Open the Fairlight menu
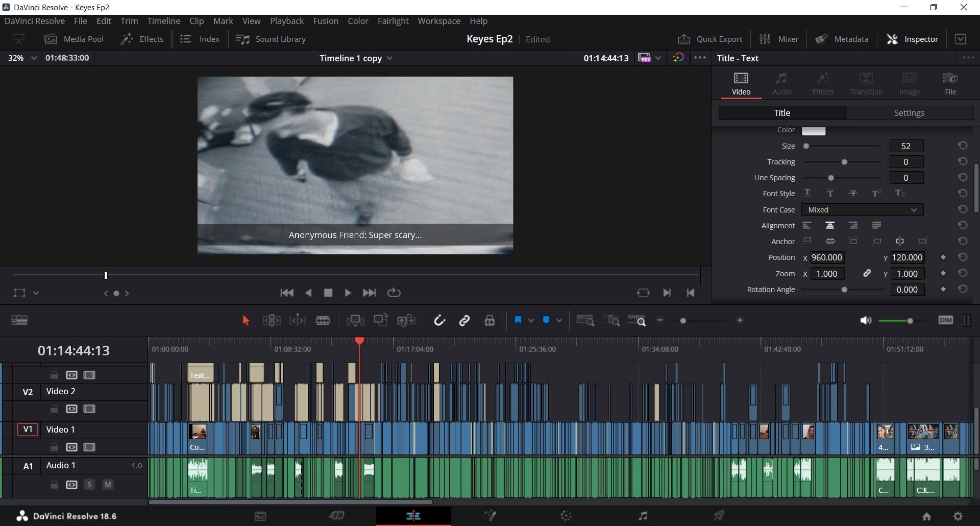This screenshot has width=980, height=526. (x=393, y=21)
